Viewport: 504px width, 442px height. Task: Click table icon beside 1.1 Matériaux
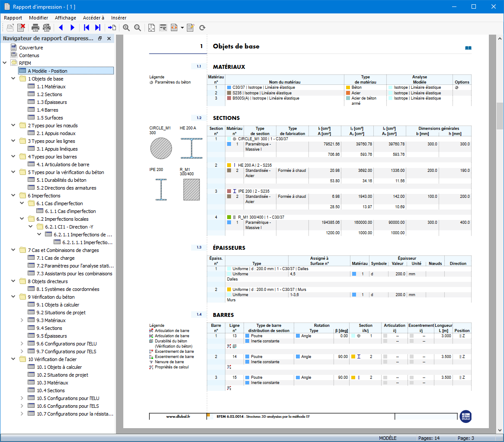tap(31, 86)
